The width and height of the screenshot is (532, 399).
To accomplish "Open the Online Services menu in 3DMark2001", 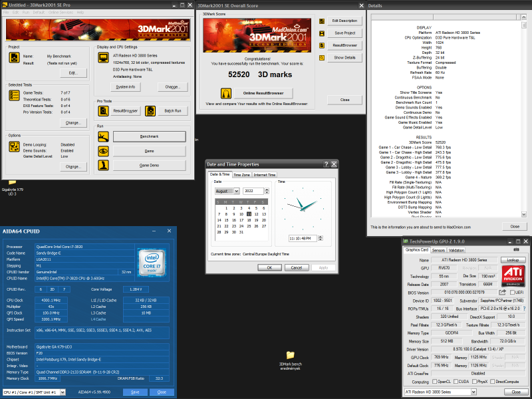I will point(61,13).
